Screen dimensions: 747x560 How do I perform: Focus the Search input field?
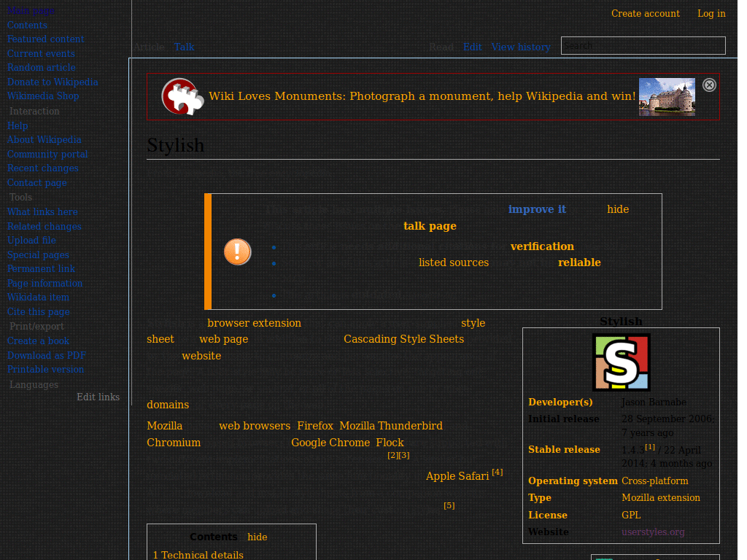643,46
